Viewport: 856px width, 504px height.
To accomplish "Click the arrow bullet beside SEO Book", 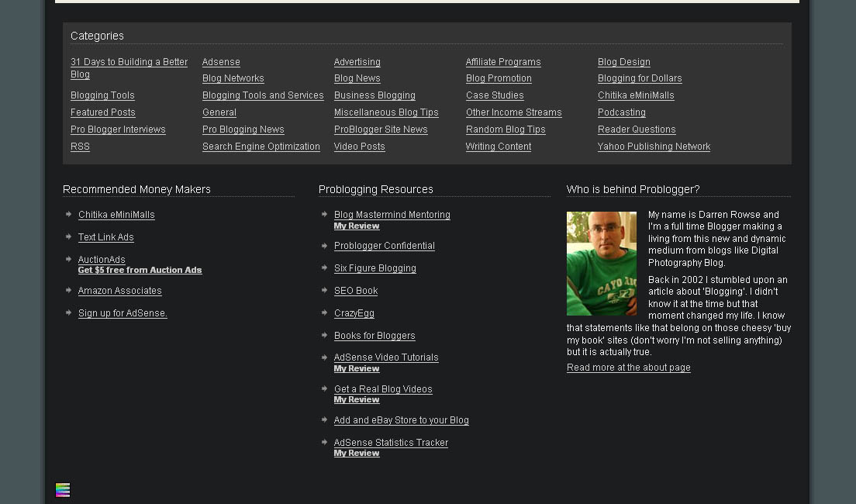I will click(x=325, y=290).
